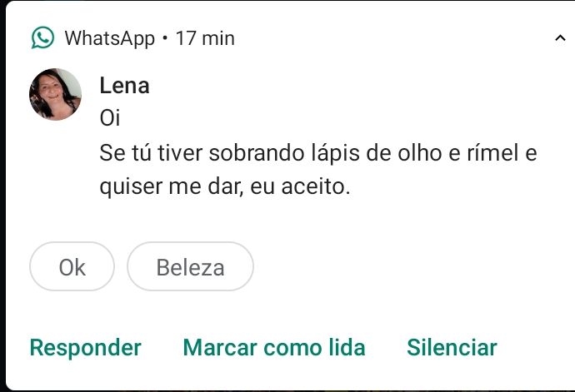
Task: Open Lena's profile photo
Action: pos(55,94)
